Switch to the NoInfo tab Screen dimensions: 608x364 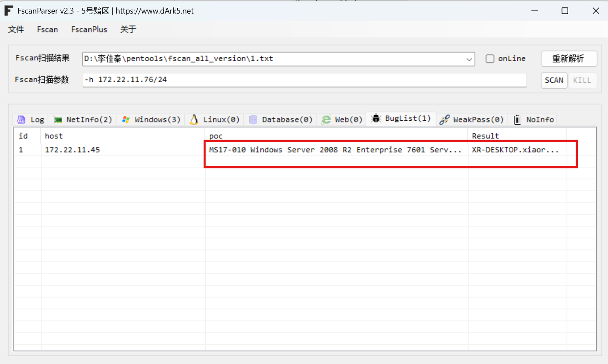click(x=532, y=119)
